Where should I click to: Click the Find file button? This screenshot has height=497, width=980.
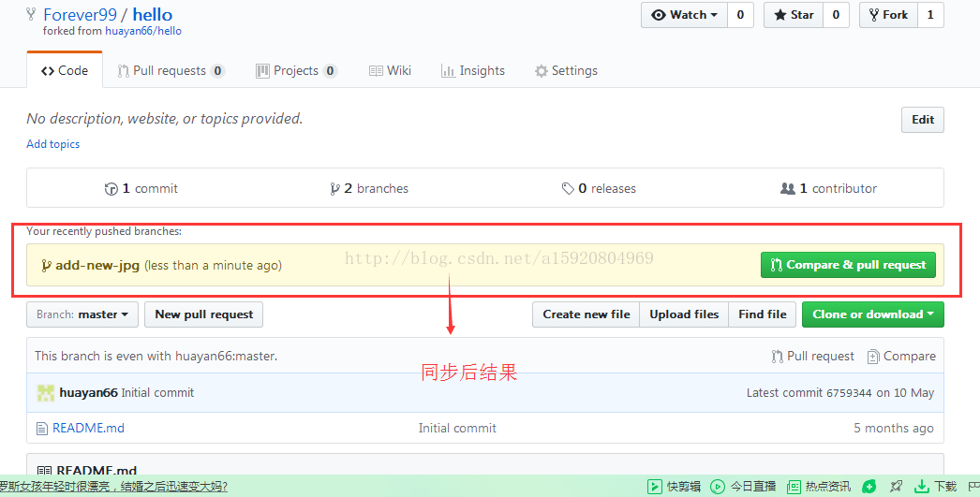(763, 314)
